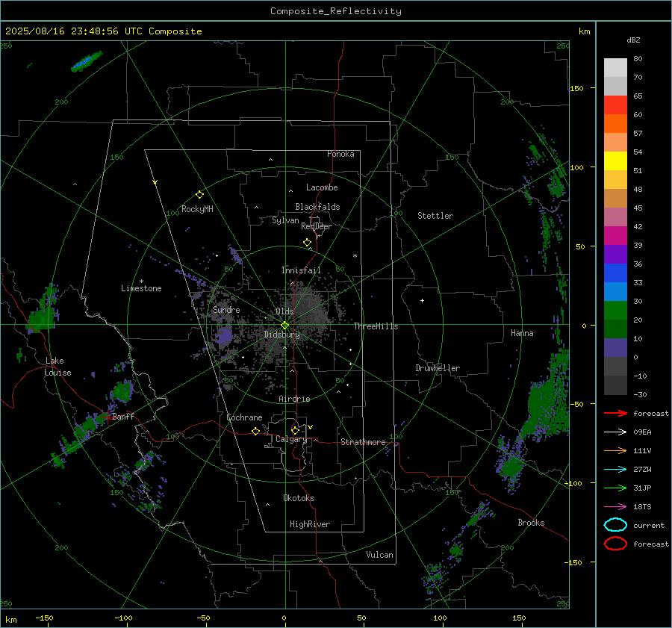Click the blue 36 dBZ color swatch
Screen dimensions: 672x628
click(x=615, y=273)
